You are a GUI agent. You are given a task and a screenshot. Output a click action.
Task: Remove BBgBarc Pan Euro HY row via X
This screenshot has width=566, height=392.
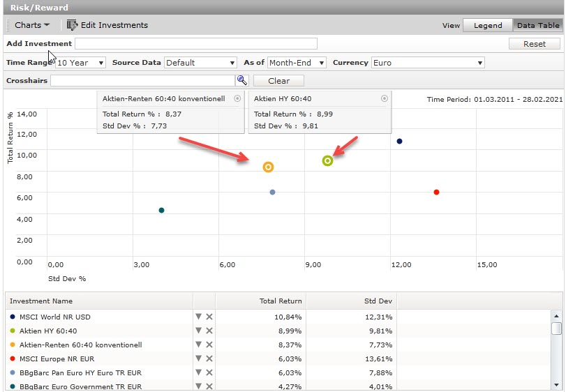click(x=209, y=372)
